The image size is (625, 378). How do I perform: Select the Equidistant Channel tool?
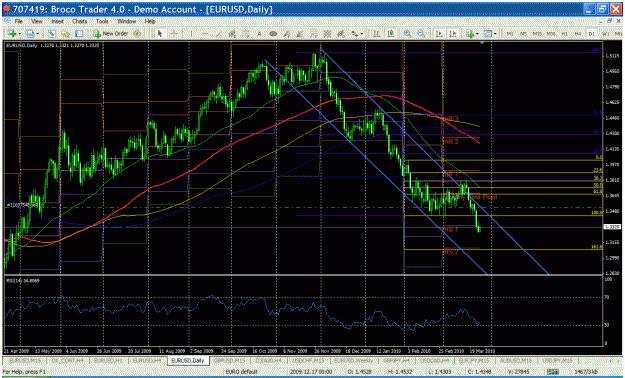232,34
